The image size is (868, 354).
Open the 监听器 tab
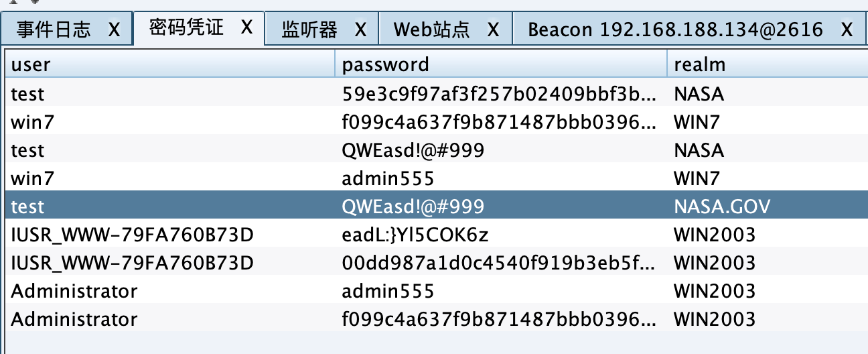(x=309, y=30)
